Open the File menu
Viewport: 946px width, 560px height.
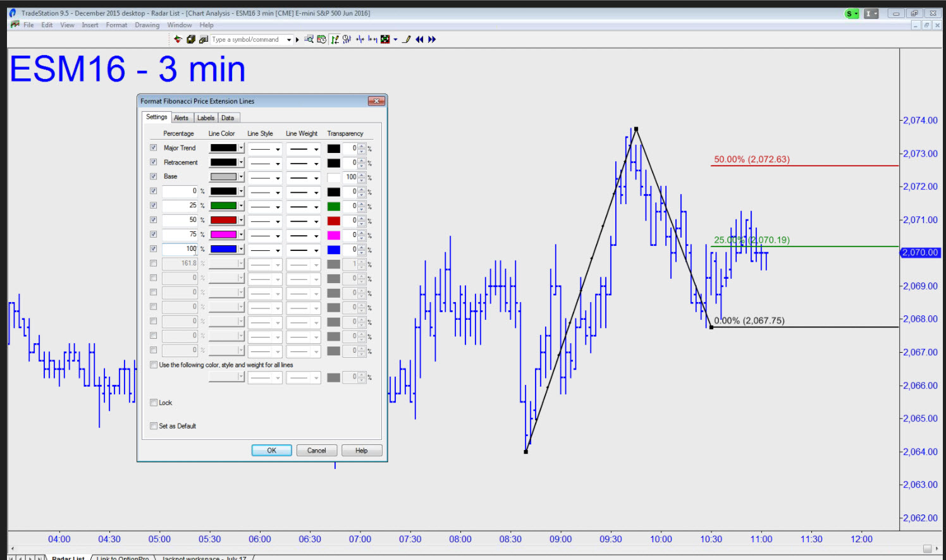[28, 25]
